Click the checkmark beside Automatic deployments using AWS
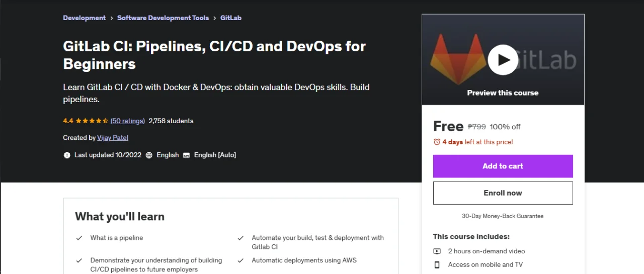Screen dimensions: 644x274 coord(240,260)
